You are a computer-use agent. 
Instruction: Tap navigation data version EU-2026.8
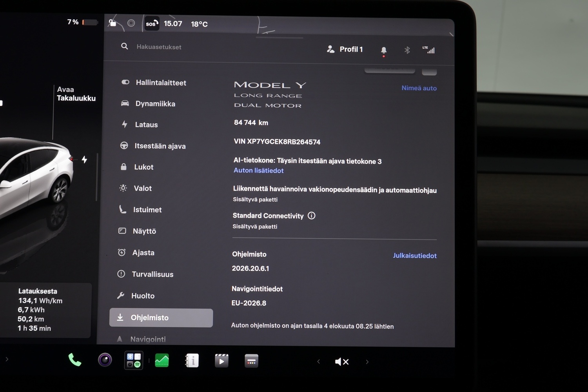click(x=249, y=303)
